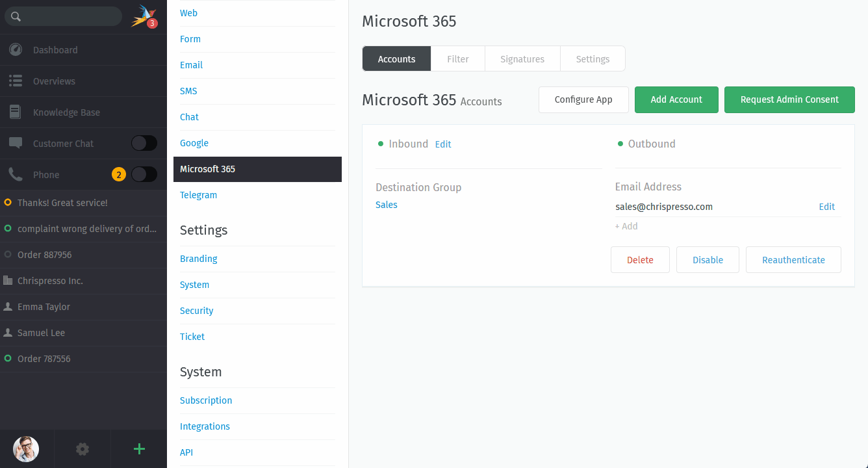Click the Chrispresso Inc. organization icon
Image resolution: width=868 pixels, height=468 pixels.
(8, 281)
